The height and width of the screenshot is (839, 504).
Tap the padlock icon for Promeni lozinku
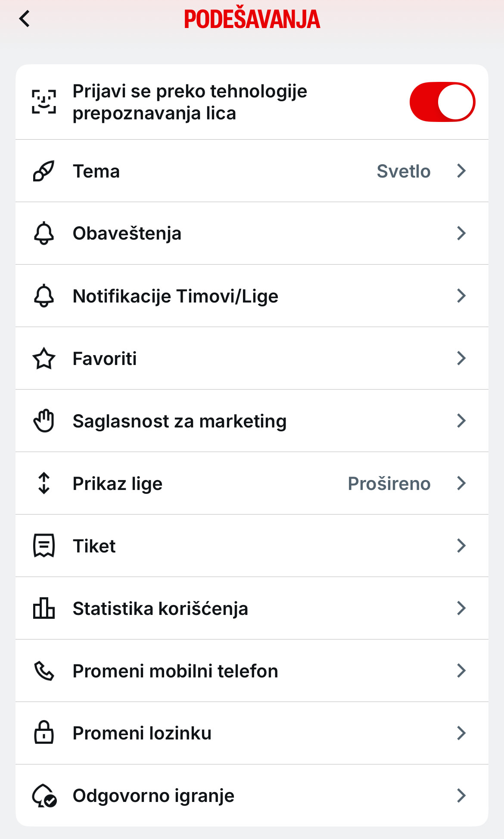(x=44, y=733)
